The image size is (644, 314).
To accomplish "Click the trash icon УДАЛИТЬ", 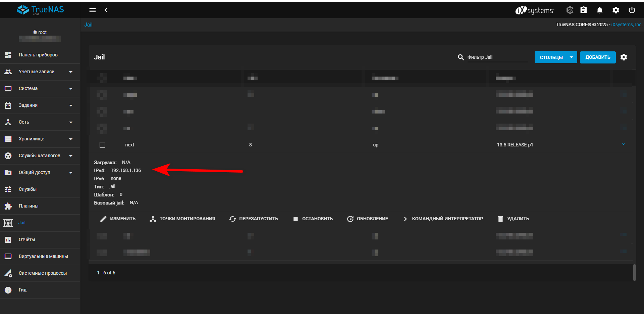I will click(x=500, y=219).
